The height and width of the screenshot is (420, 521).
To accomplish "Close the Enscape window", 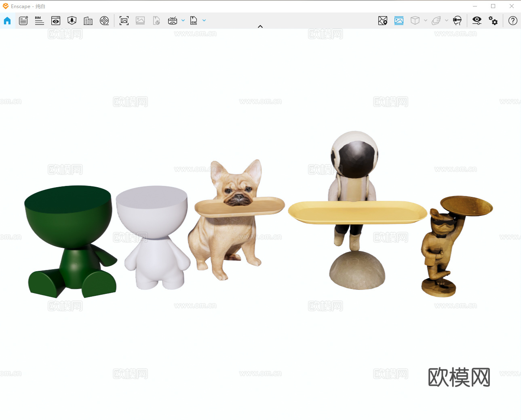I will click(x=512, y=6).
